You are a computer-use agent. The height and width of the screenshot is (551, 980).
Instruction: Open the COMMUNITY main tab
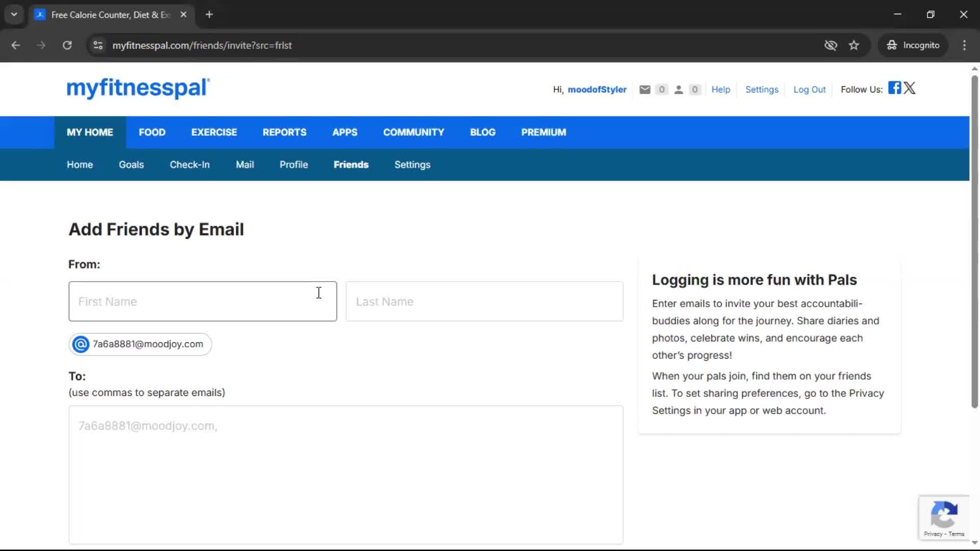[x=413, y=133]
